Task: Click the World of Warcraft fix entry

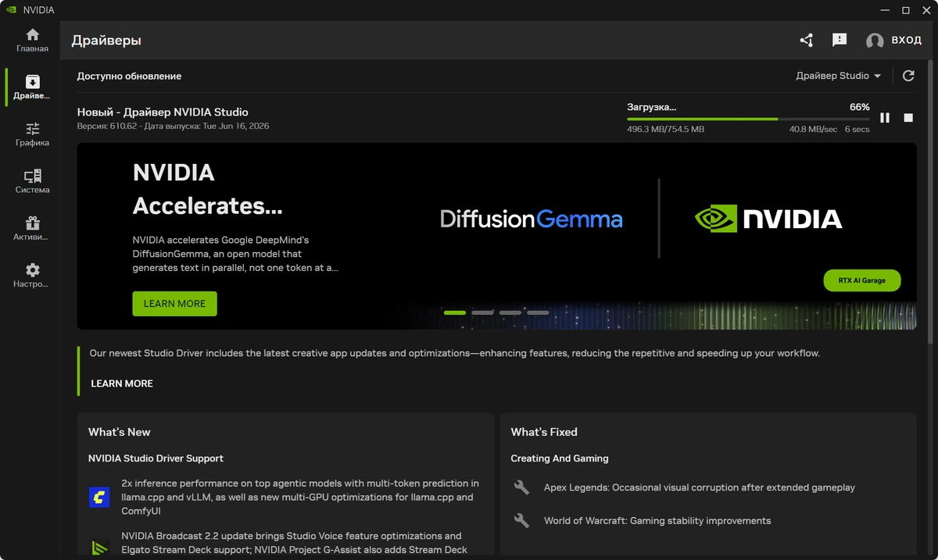Action: pos(657,521)
